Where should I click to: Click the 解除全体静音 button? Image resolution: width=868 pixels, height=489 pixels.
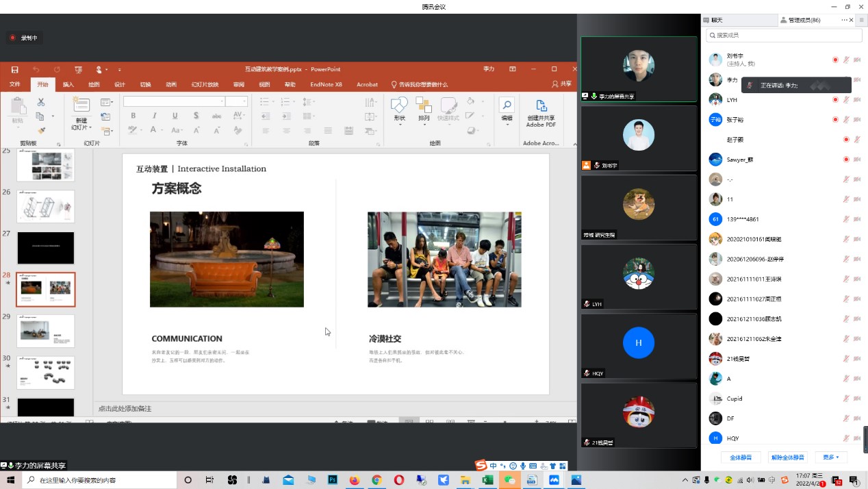pos(787,457)
